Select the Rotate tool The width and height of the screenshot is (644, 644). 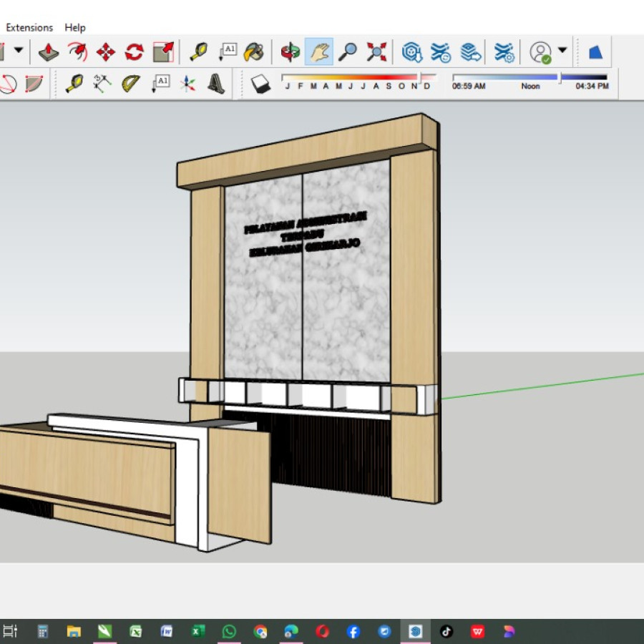(135, 52)
